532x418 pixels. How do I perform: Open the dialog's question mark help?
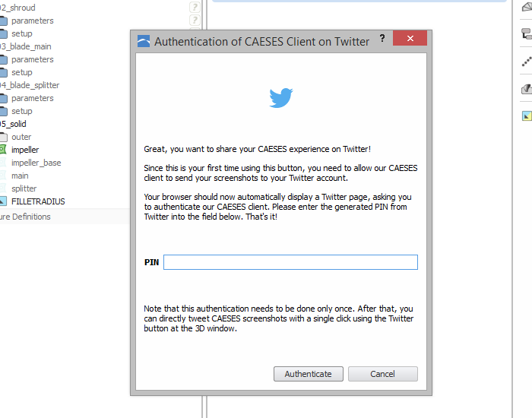click(x=382, y=38)
